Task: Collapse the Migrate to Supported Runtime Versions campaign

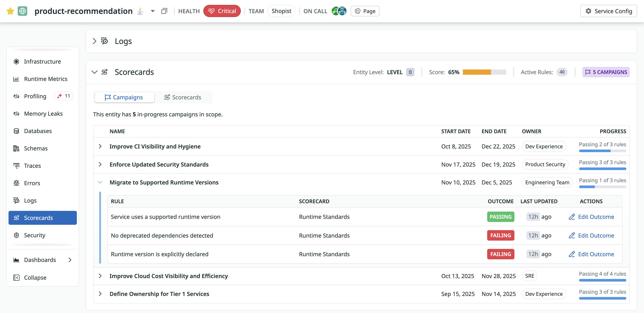Action: [x=100, y=182]
